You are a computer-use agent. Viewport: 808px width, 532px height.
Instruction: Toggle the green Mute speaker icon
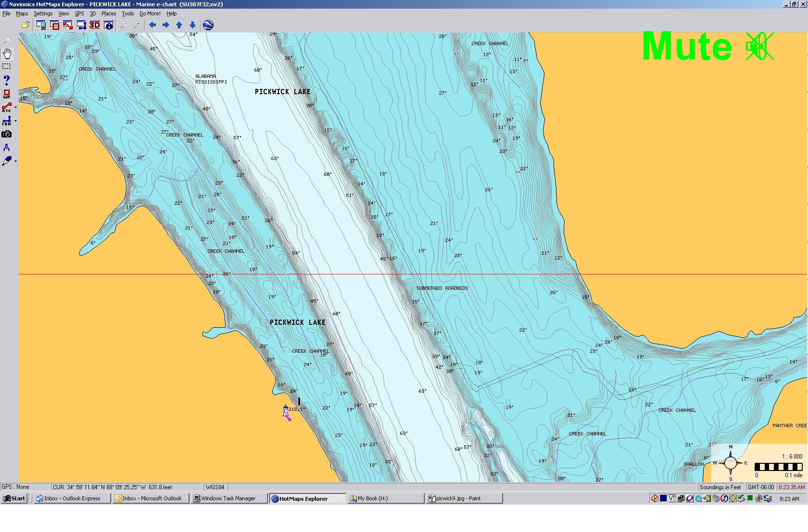tap(759, 47)
